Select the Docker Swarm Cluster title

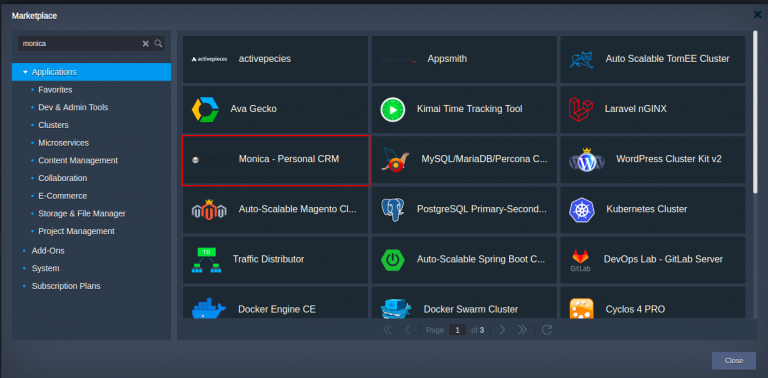point(471,309)
